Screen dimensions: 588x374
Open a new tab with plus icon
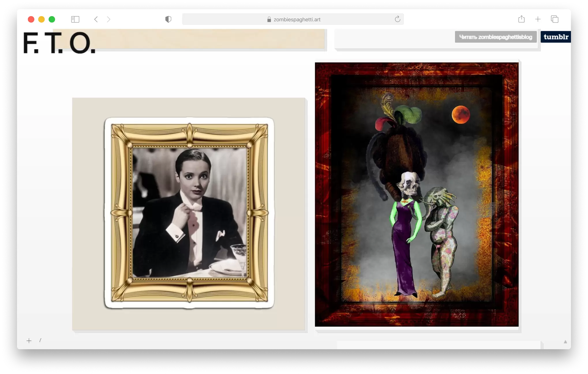538,19
